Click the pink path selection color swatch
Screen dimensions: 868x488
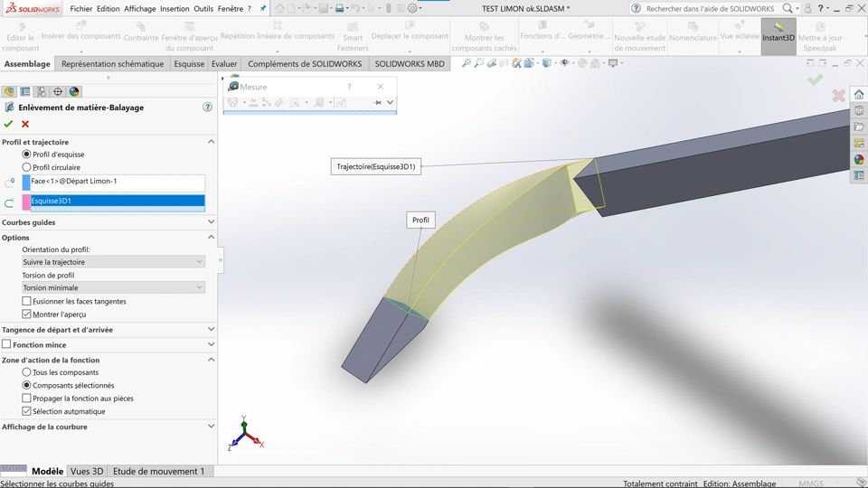(26, 202)
